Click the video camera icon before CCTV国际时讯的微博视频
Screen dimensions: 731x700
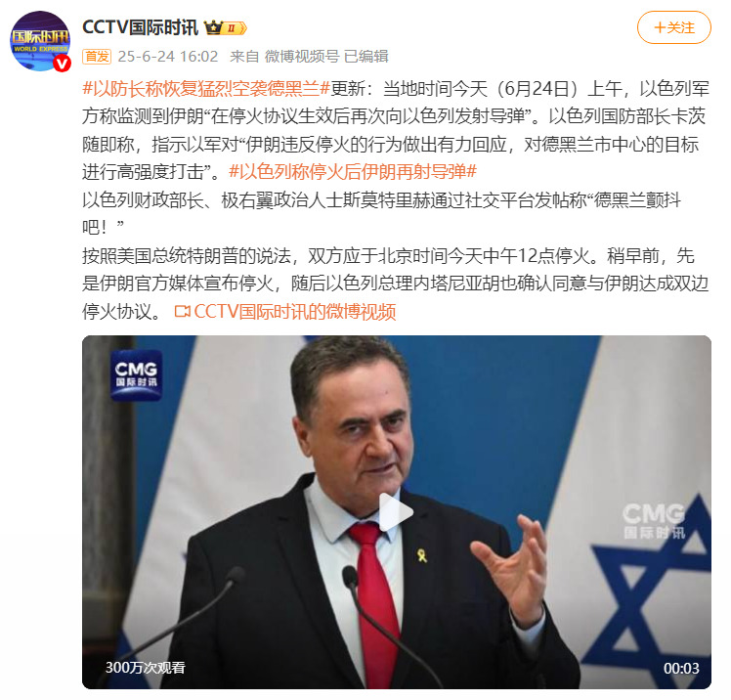click(x=183, y=311)
